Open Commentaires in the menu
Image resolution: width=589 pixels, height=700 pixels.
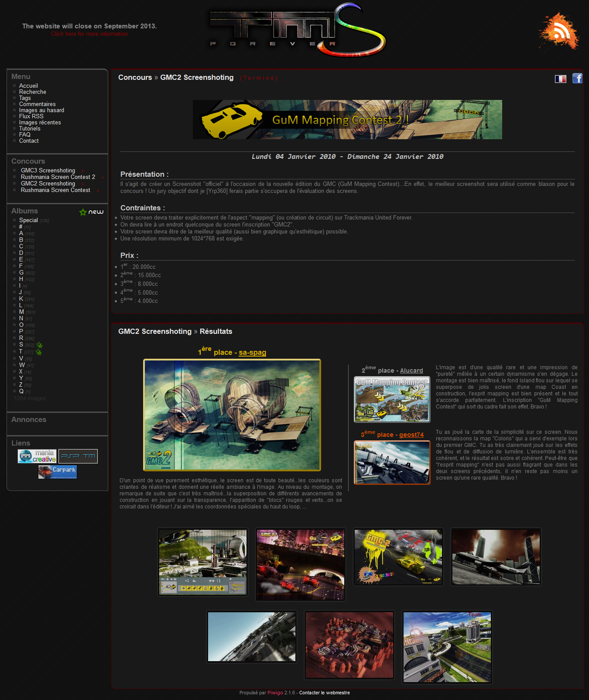coord(38,104)
